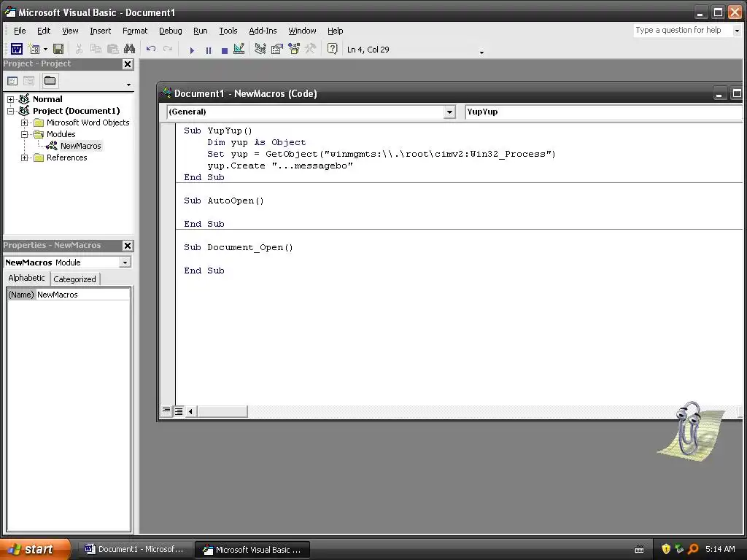Expand the Normal project node
This screenshot has height=560, width=747.
click(x=10, y=99)
